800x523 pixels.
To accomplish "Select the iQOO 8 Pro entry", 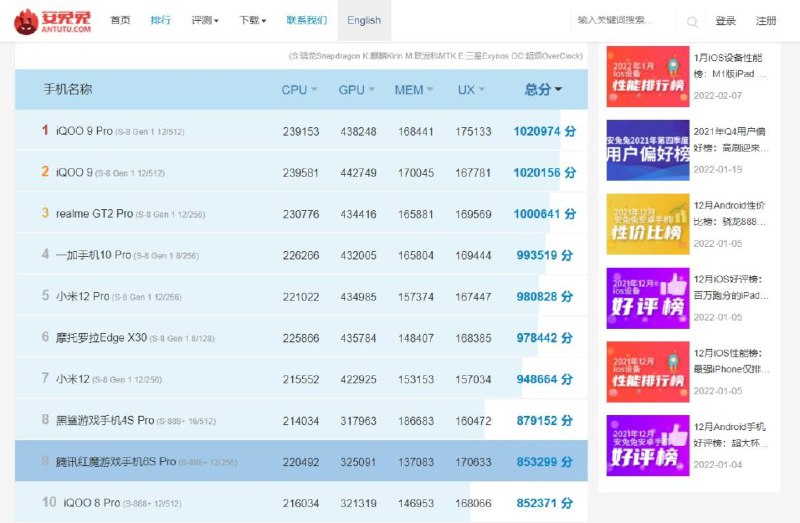I will (122, 503).
